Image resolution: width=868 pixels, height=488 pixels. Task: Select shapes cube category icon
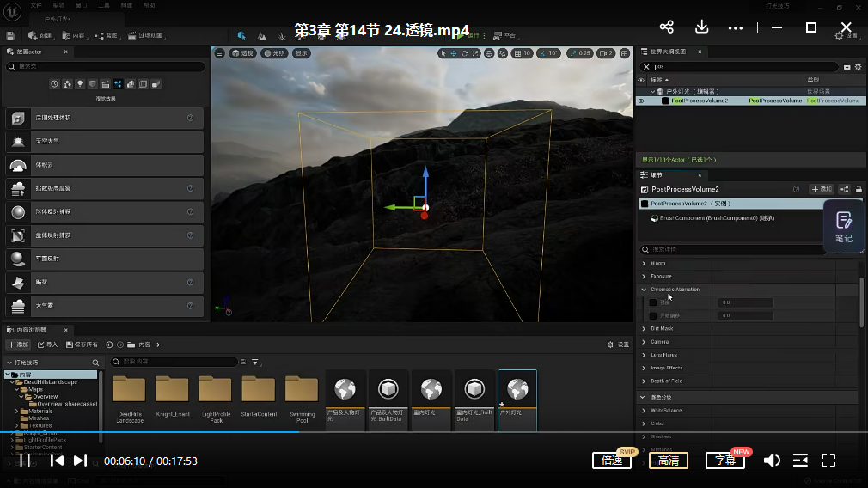click(x=93, y=84)
